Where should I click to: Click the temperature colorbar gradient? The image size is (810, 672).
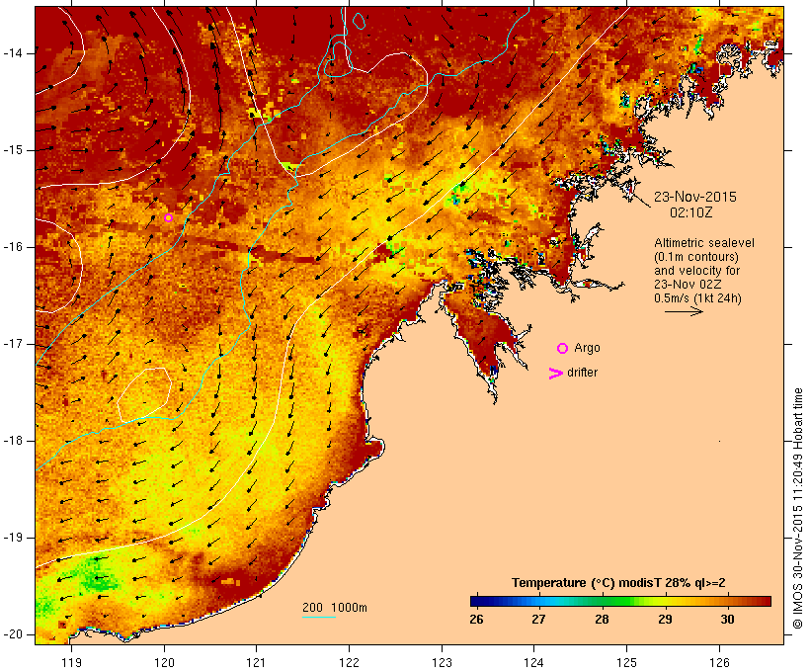point(620,601)
